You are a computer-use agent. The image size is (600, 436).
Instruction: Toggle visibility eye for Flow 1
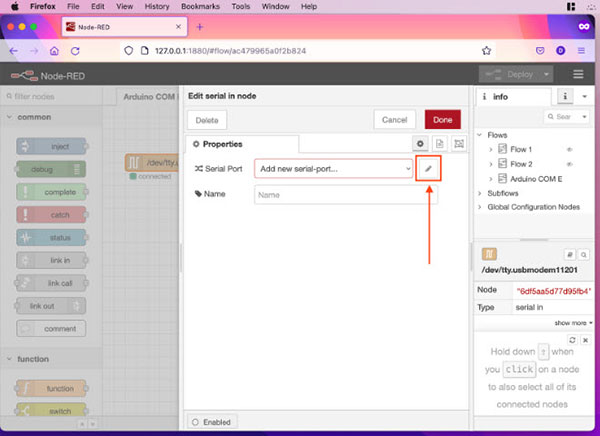tap(570, 149)
